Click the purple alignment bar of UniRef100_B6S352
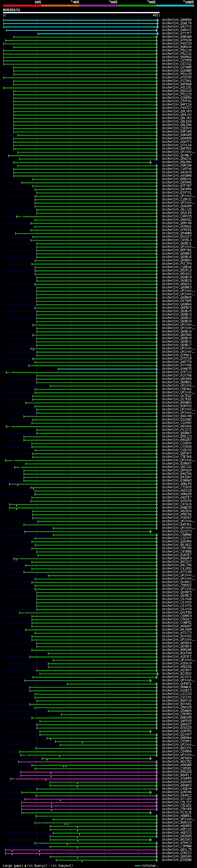The height and width of the screenshot is (868, 197). click(x=88, y=762)
